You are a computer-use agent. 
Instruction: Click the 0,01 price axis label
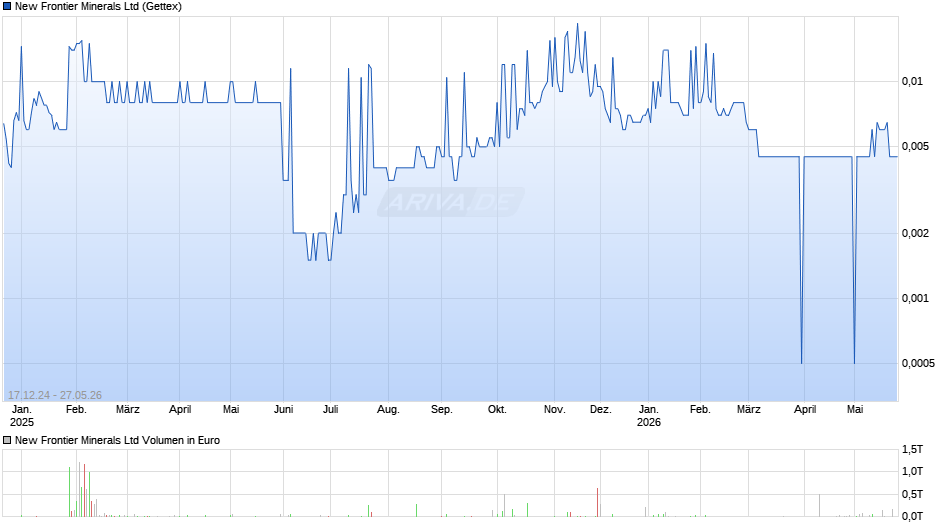pyautogui.click(x=912, y=82)
